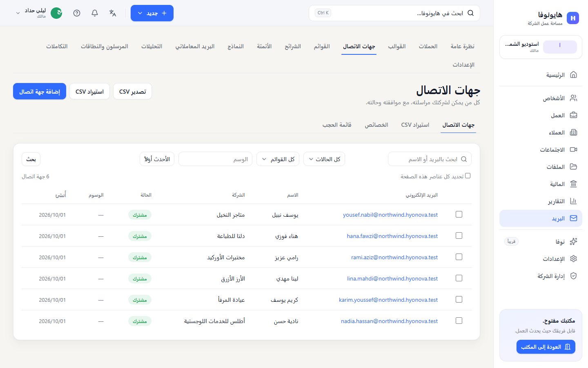
Task: Tick checkbox for lina.mahdi contact row
Action: (x=459, y=278)
